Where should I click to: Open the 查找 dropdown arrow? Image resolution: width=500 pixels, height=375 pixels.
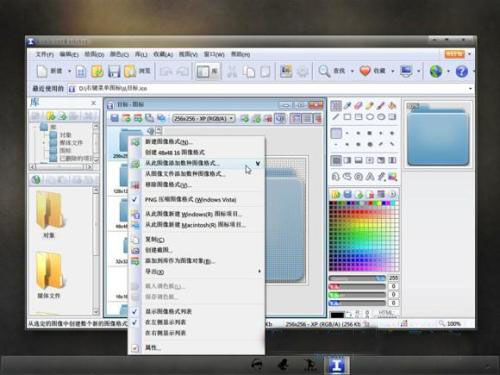coord(352,71)
